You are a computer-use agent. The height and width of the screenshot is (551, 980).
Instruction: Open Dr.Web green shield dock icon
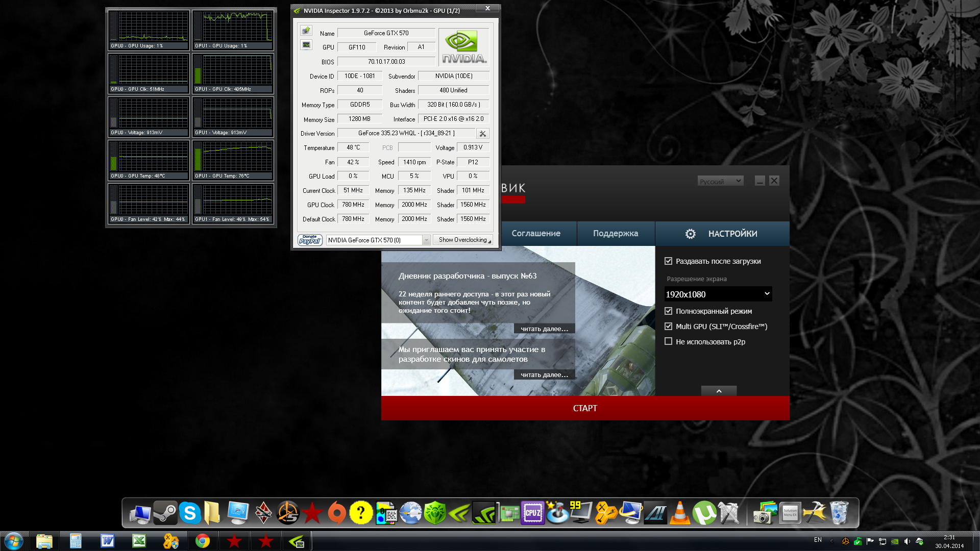tap(435, 513)
